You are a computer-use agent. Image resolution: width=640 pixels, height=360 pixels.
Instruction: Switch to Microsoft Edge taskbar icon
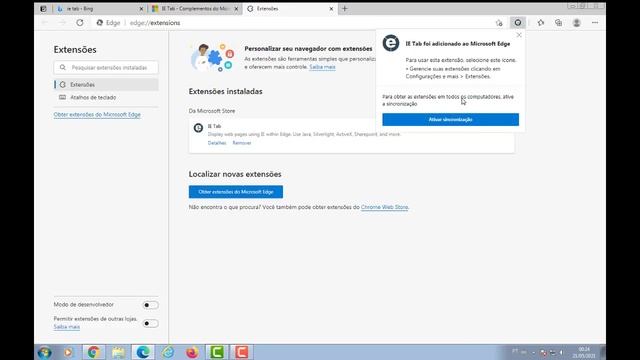pos(143,352)
